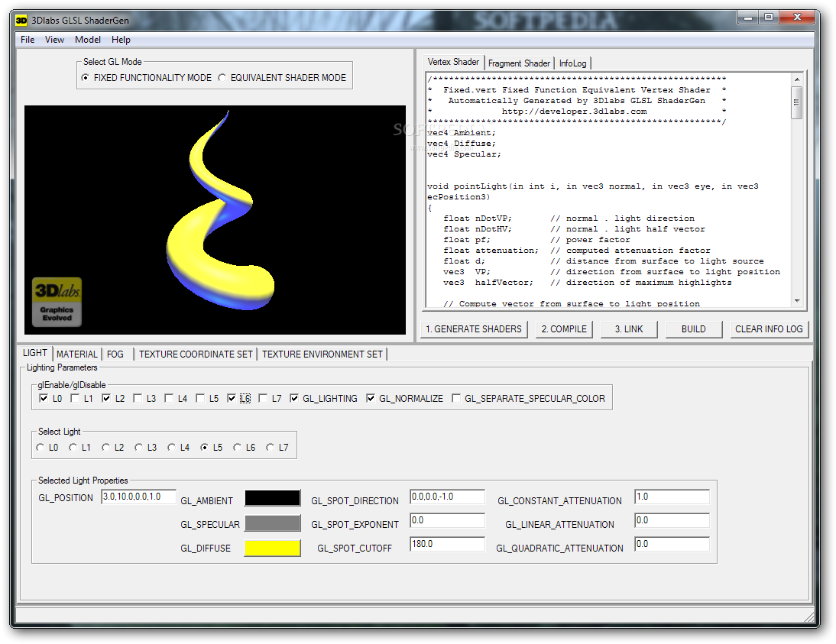Click the 3Dlabs Graphics Evolved logo

click(x=57, y=302)
